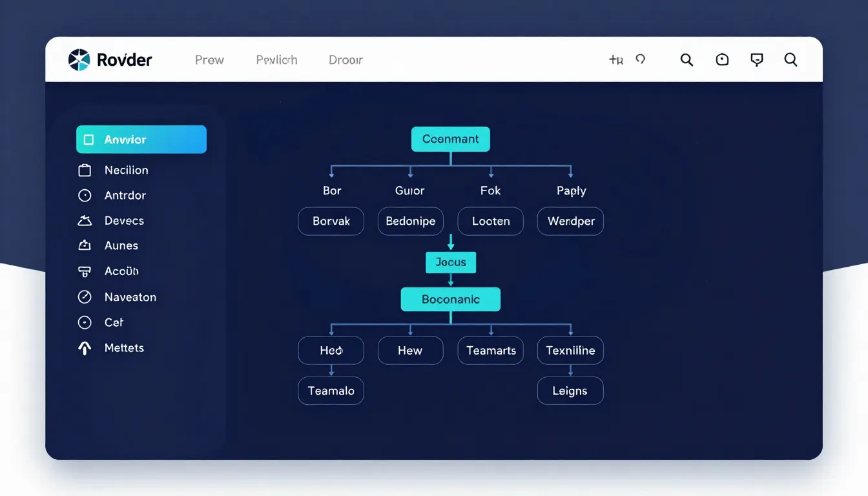The width and height of the screenshot is (868, 496).
Task: Select the Leigns node
Action: point(571,391)
